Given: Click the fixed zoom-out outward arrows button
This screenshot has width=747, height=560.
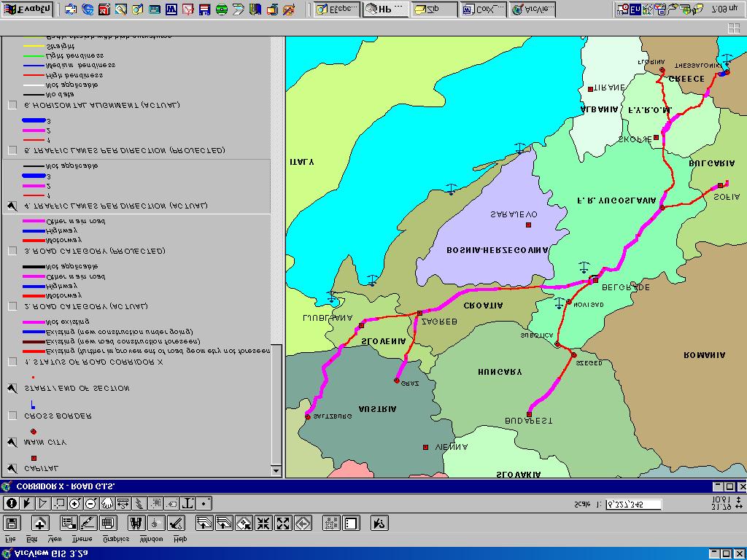Looking at the screenshot, I should click(x=283, y=524).
